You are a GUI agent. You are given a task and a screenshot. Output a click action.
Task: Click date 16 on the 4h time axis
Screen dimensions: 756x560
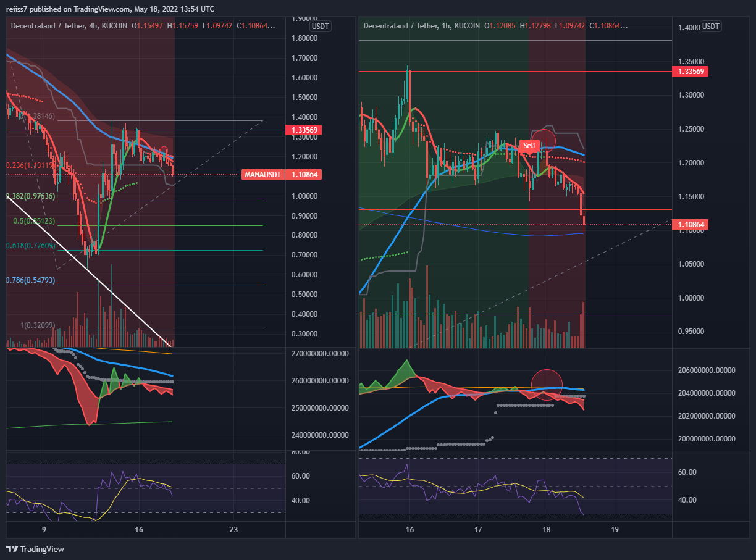(139, 530)
